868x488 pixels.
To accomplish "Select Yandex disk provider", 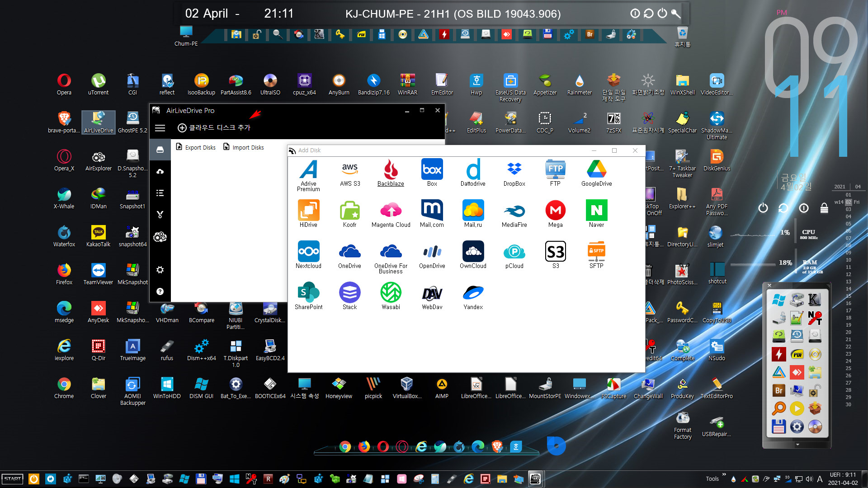I will (473, 296).
